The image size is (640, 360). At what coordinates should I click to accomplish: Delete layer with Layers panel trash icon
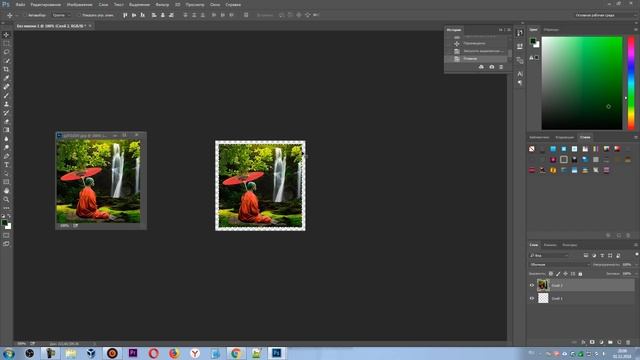click(x=628, y=342)
